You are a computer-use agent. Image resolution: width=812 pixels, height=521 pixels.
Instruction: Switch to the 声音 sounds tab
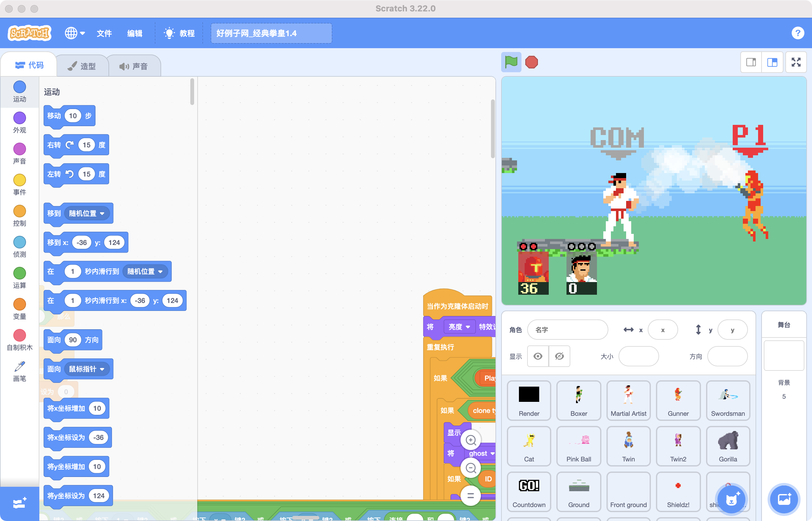click(x=134, y=66)
